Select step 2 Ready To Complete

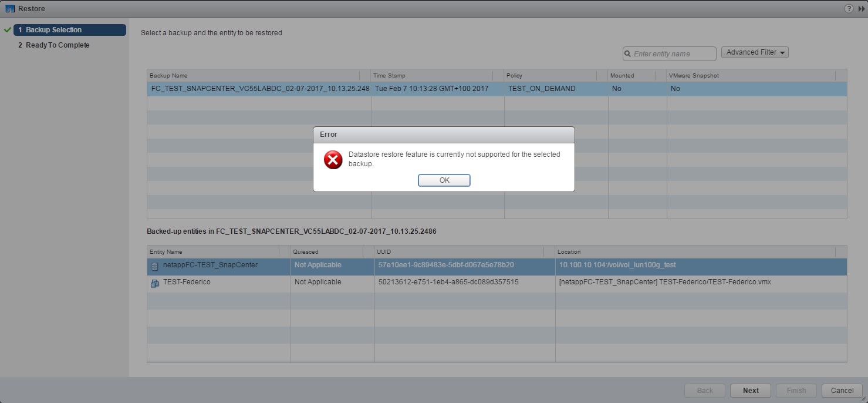point(54,45)
